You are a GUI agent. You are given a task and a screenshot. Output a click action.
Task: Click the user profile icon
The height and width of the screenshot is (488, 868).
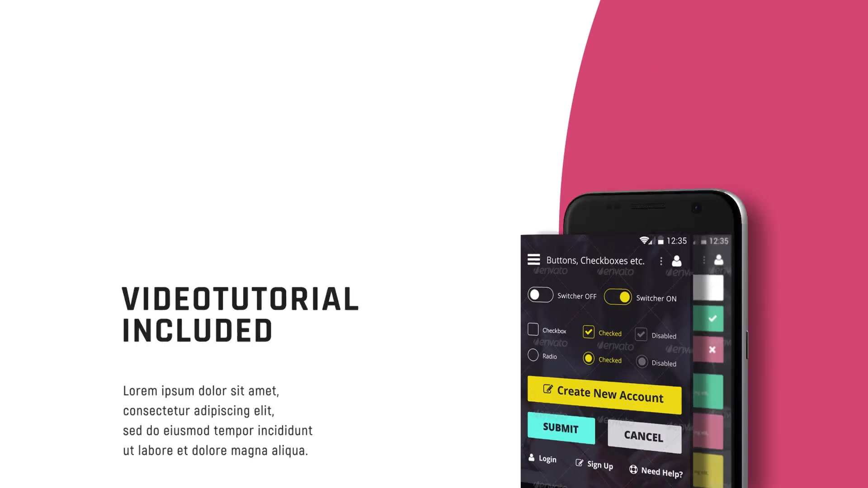point(677,260)
